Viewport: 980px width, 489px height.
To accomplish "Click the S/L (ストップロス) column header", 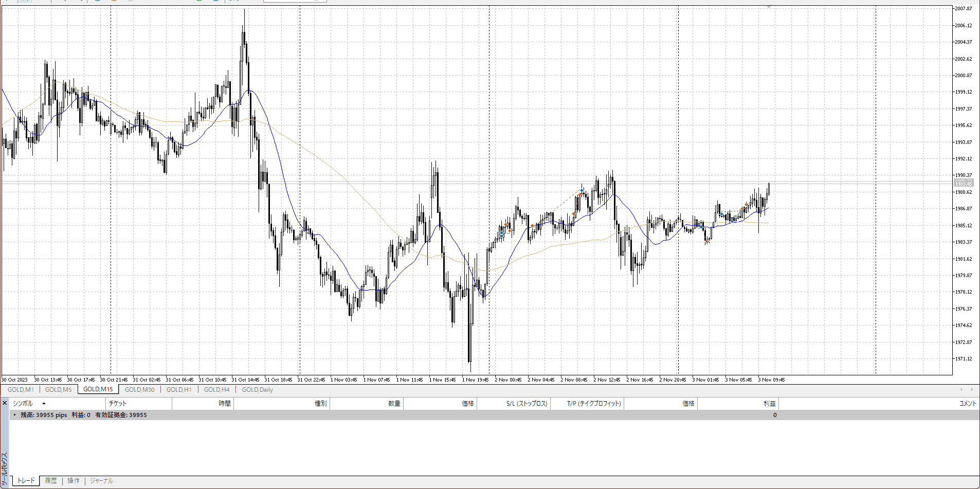I will click(527, 404).
